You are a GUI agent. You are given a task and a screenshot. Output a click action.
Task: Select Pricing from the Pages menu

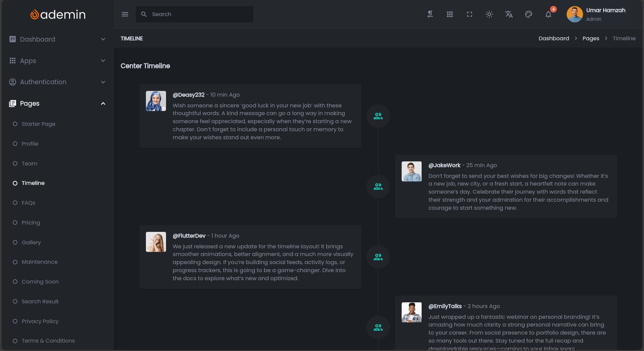[31, 222]
